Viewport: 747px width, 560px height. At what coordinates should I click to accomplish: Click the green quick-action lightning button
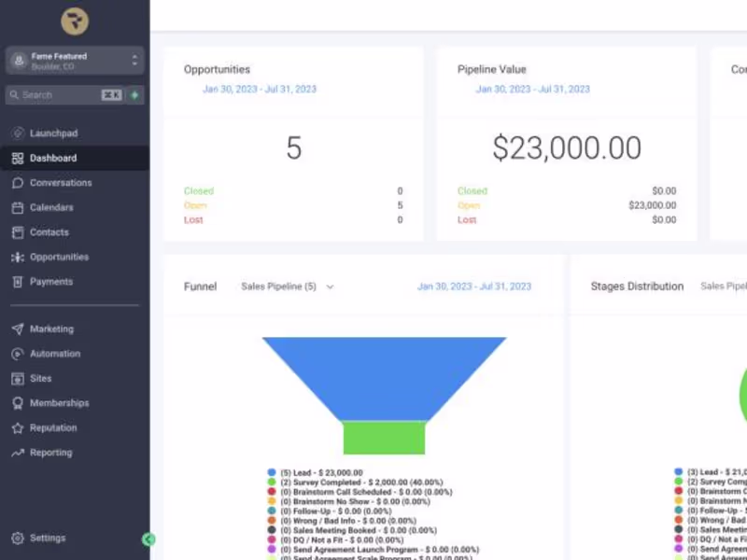pos(134,95)
